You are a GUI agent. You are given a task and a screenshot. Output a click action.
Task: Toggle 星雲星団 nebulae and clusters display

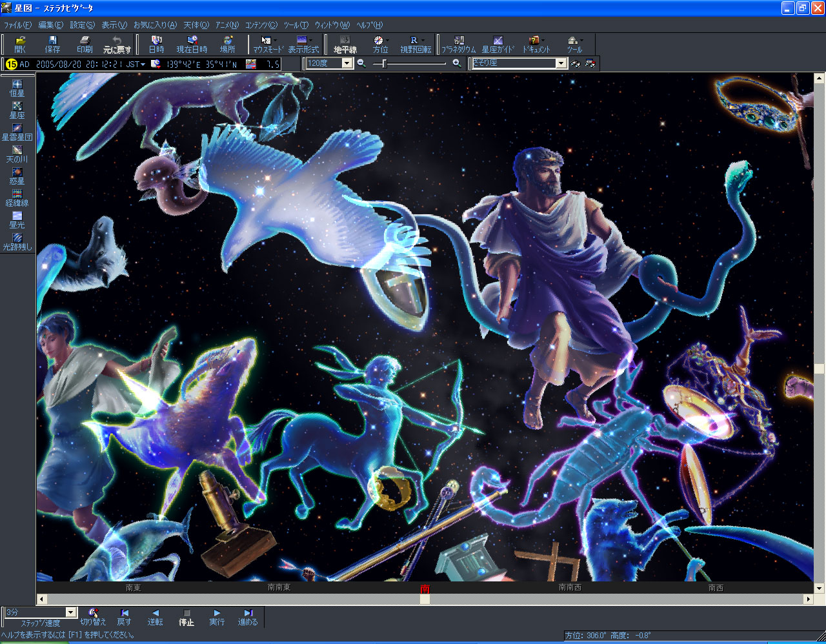tap(17, 132)
